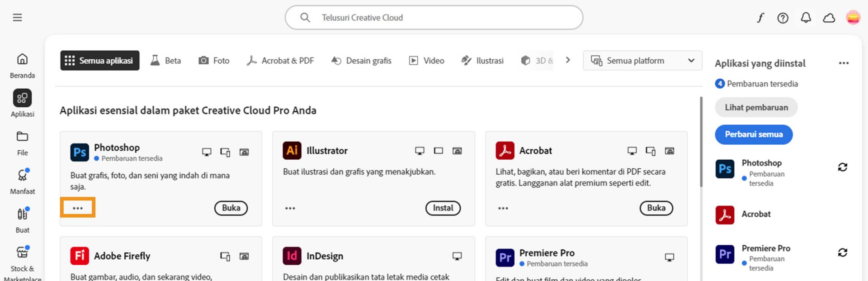Select Aplikasi in the sidebar

[22, 104]
